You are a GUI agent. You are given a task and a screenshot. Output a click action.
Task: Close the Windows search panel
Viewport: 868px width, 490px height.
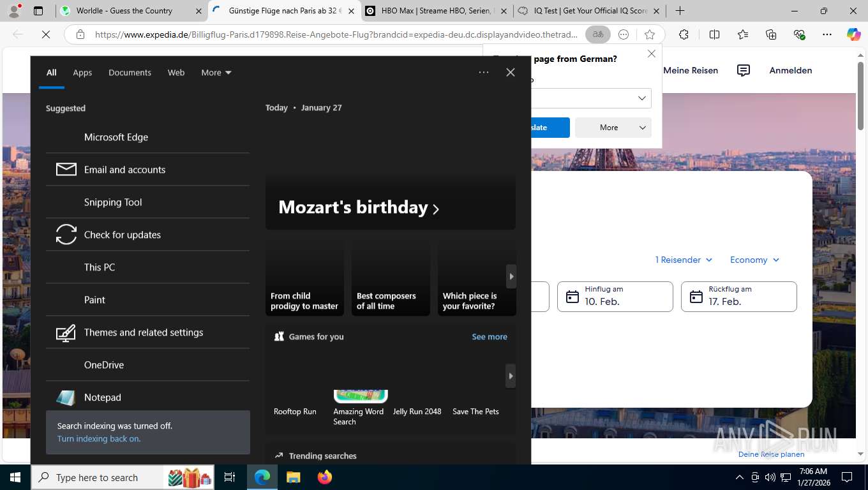click(511, 73)
